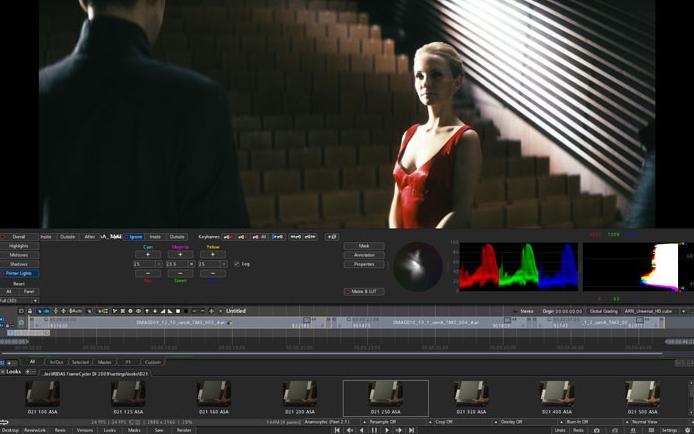Click the close X beside Looks panel
The width and height of the screenshot is (694, 434).
(3, 372)
